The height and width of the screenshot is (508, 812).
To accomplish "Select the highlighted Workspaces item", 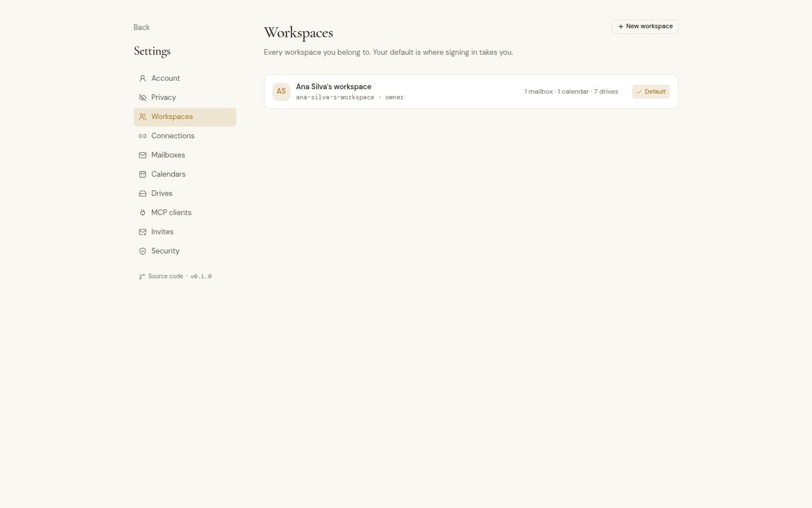I will click(185, 117).
